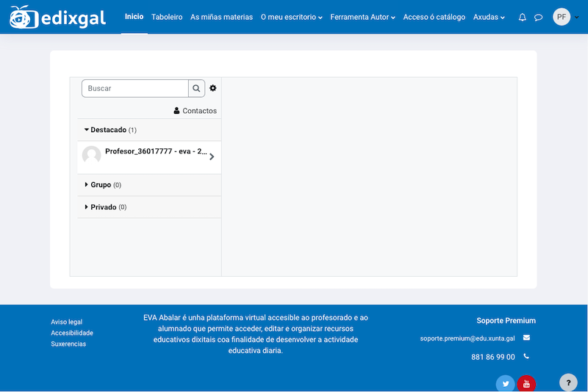Viewport: 588px width, 392px height.
Task: Click the envelope icon beside support email
Action: (526, 338)
